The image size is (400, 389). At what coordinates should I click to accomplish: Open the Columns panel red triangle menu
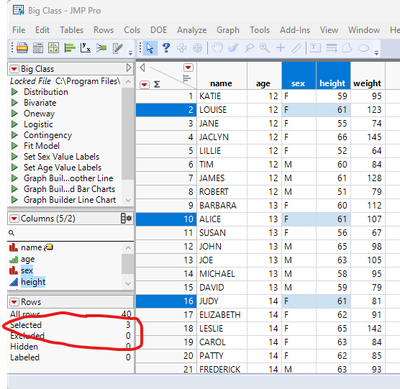point(14,219)
